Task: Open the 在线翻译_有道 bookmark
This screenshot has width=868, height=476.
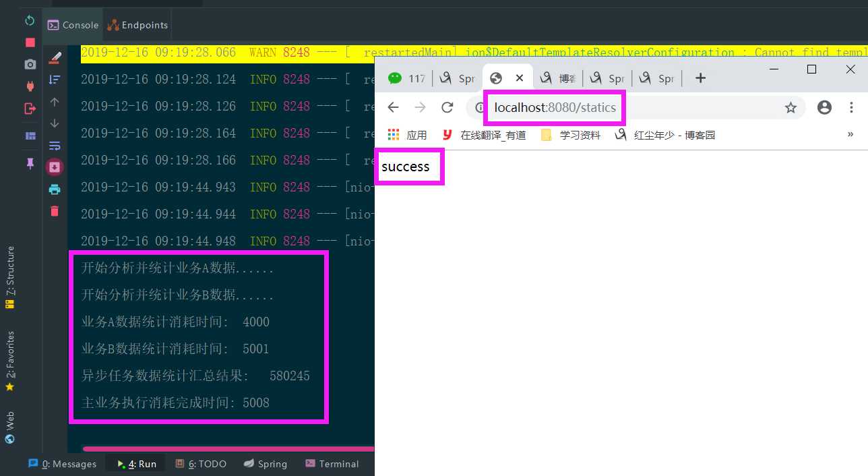Action: (x=484, y=135)
